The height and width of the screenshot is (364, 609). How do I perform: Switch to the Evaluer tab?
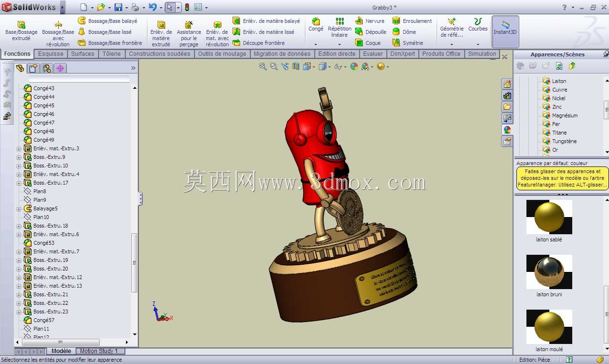click(x=373, y=54)
